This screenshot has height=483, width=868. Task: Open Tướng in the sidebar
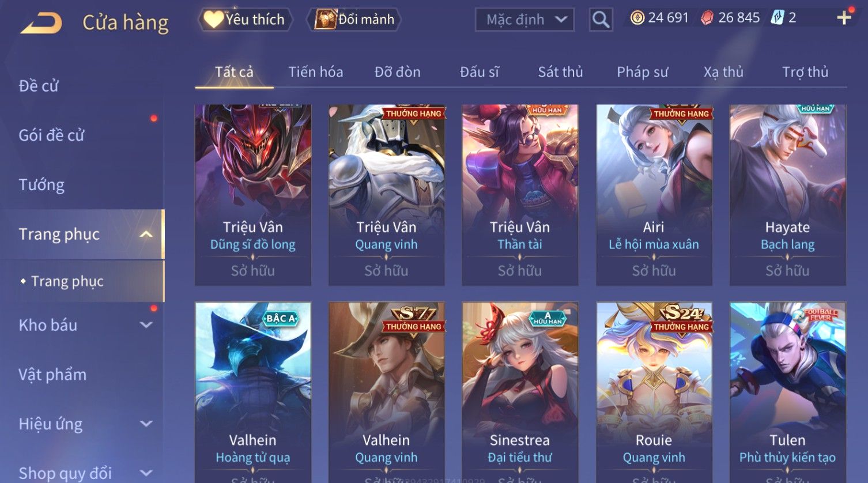[x=41, y=185]
